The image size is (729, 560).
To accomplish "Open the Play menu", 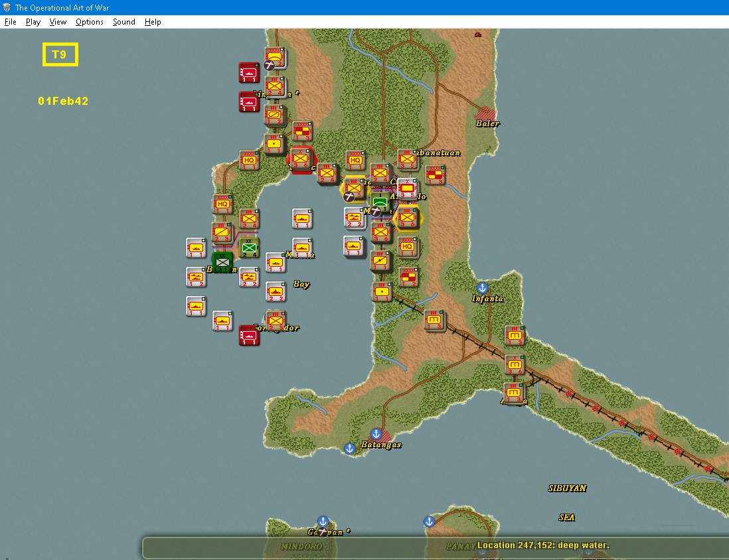I will click(x=33, y=22).
